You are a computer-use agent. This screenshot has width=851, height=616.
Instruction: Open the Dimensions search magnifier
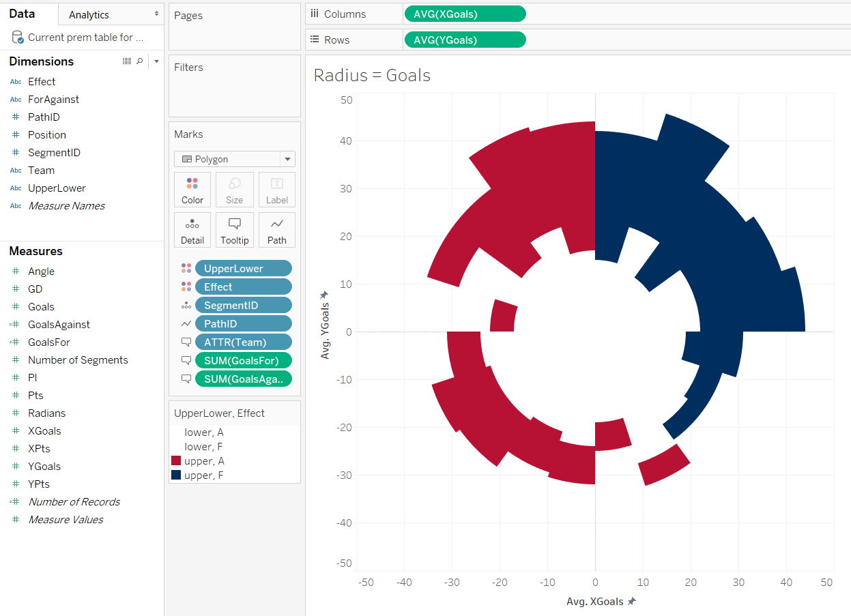coord(140,61)
